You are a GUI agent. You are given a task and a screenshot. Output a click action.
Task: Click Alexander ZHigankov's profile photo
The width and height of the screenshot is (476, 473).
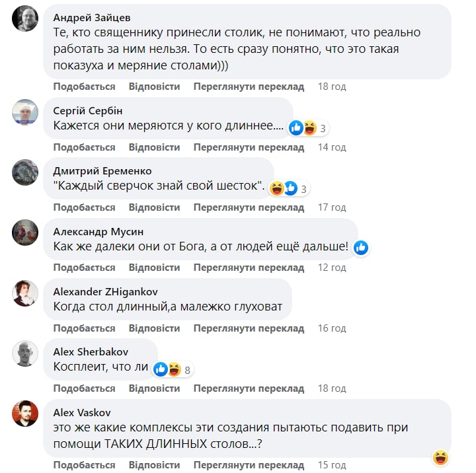tap(25, 293)
